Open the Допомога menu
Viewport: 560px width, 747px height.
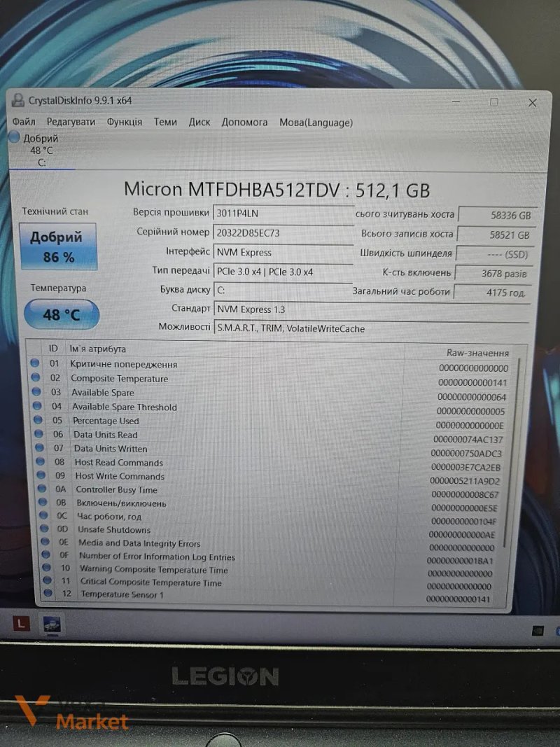pyautogui.click(x=244, y=123)
